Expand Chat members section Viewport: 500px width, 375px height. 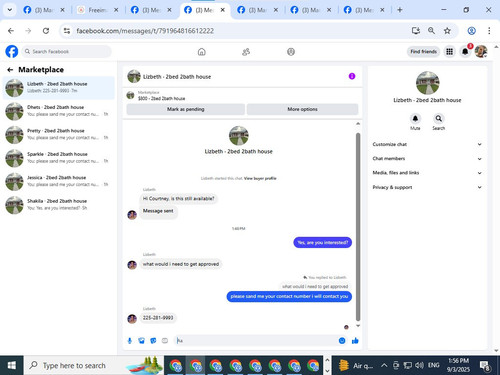click(x=427, y=159)
